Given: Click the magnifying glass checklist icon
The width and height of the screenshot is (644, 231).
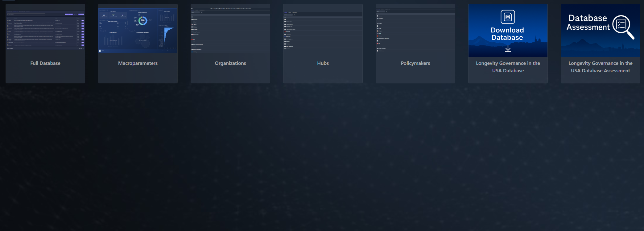Looking at the screenshot, I should pyautogui.click(x=623, y=27).
